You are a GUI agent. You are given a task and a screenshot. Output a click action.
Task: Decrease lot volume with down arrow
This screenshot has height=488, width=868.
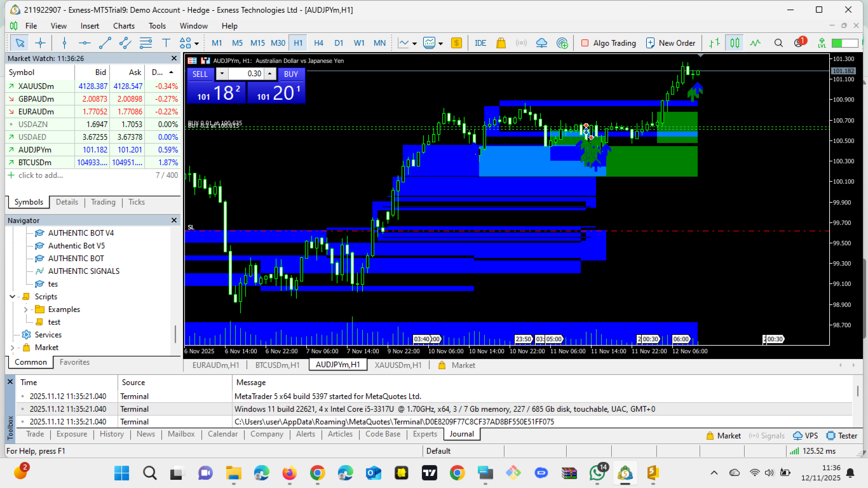[222, 74]
